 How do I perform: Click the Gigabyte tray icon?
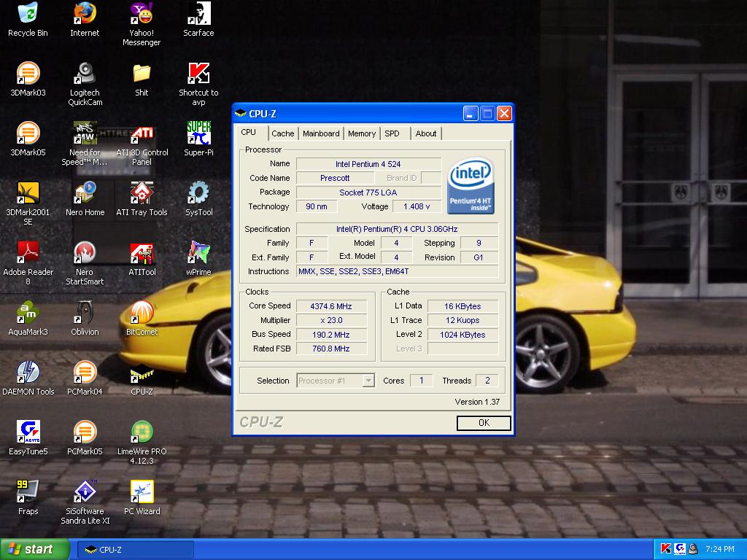click(679, 549)
